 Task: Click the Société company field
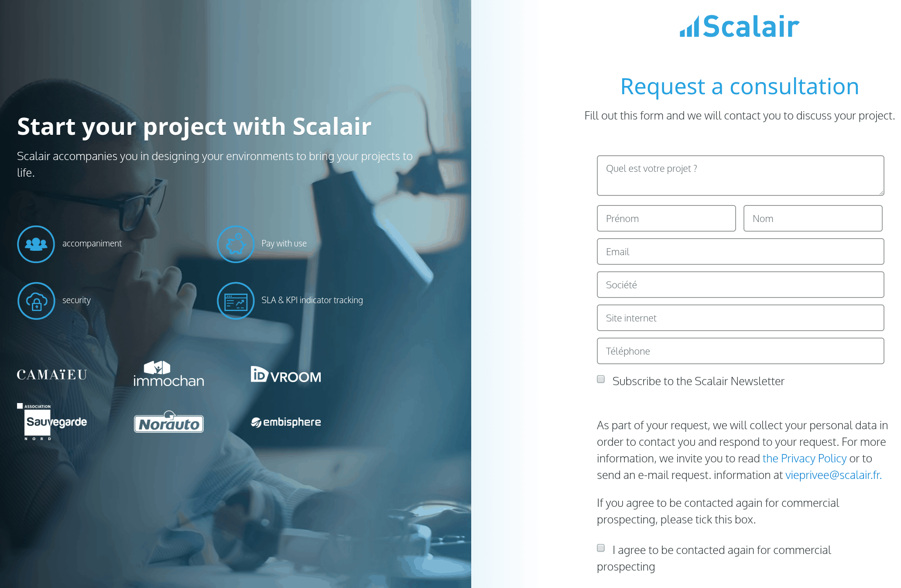click(740, 285)
